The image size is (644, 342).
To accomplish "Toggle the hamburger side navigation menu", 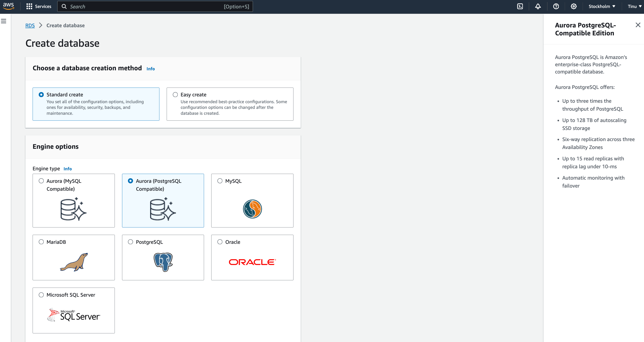I will (4, 21).
